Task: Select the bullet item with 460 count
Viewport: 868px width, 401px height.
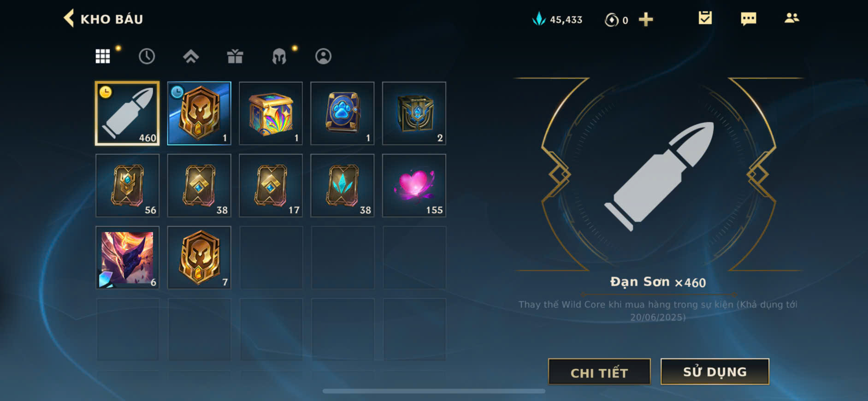Action: click(127, 113)
